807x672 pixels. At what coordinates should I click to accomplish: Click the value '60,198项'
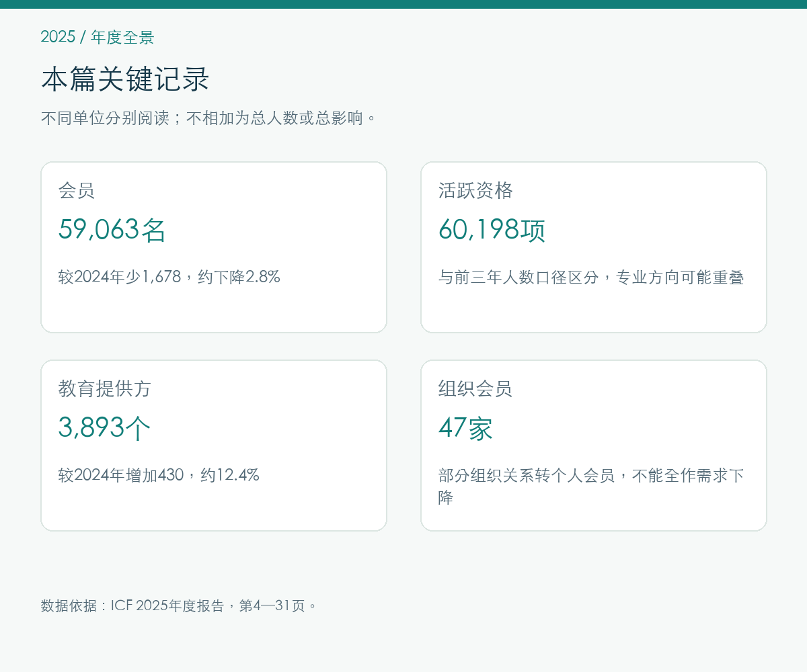click(492, 230)
